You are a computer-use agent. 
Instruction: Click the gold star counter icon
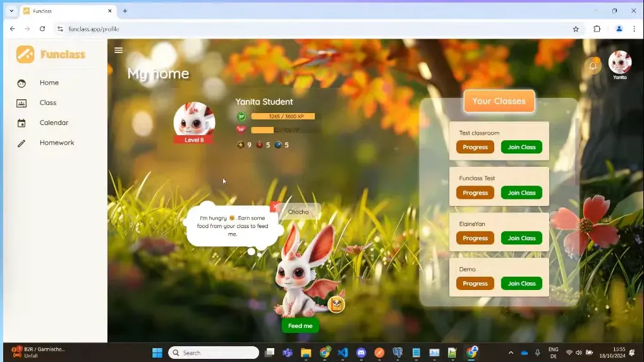(x=241, y=145)
